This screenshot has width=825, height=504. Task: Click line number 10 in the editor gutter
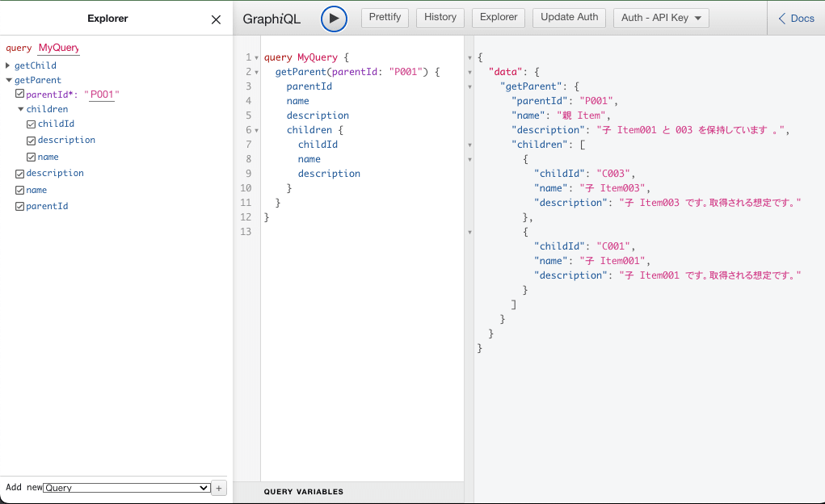246,188
